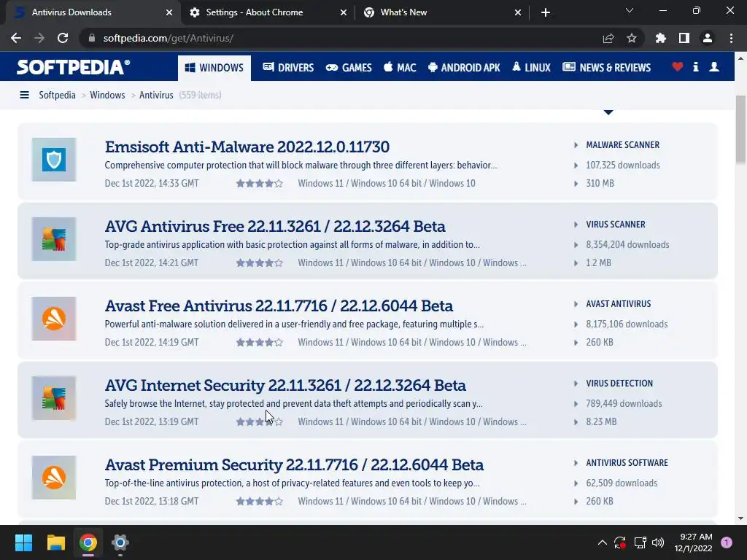Click the Softpedia logo
Image resolution: width=747 pixels, height=560 pixels.
(73, 67)
